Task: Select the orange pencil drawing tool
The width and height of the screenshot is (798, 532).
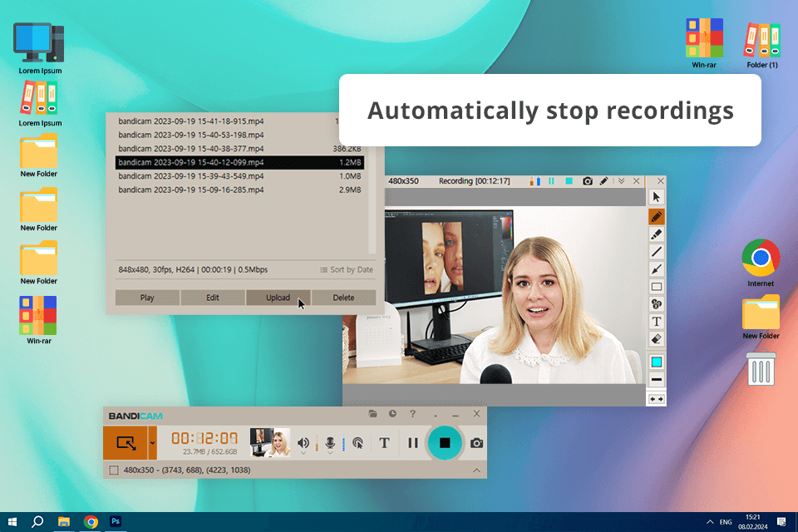Action: (x=656, y=217)
